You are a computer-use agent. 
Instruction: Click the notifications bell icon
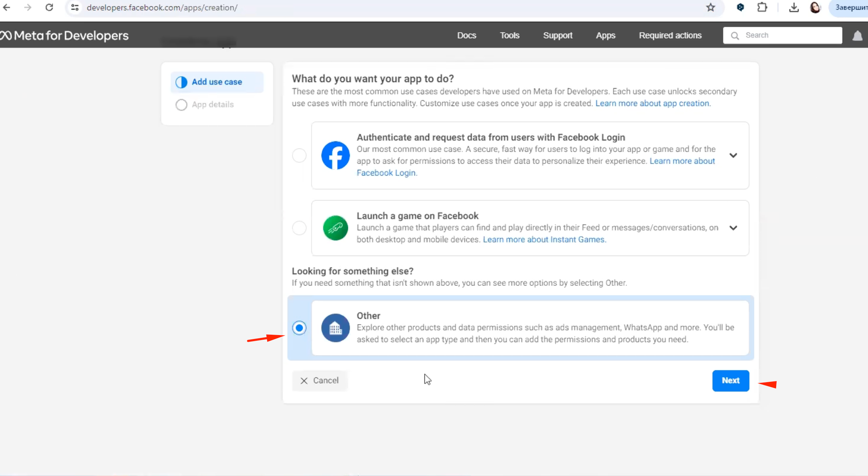857,35
